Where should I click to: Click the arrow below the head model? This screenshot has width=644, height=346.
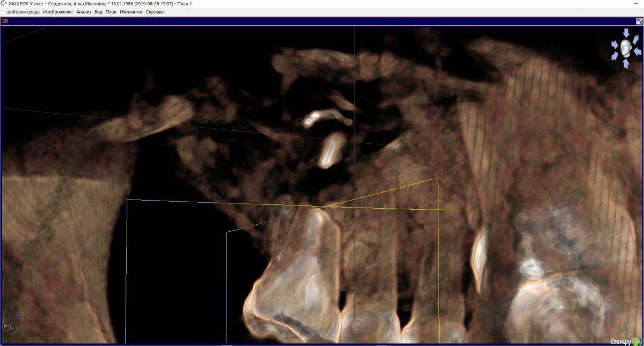point(626,64)
